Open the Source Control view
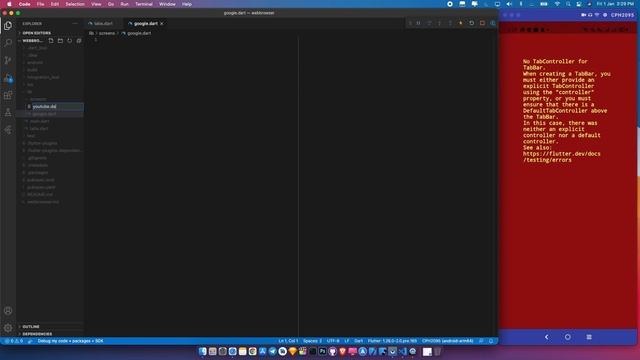The height and width of the screenshot is (360, 640). point(8,60)
